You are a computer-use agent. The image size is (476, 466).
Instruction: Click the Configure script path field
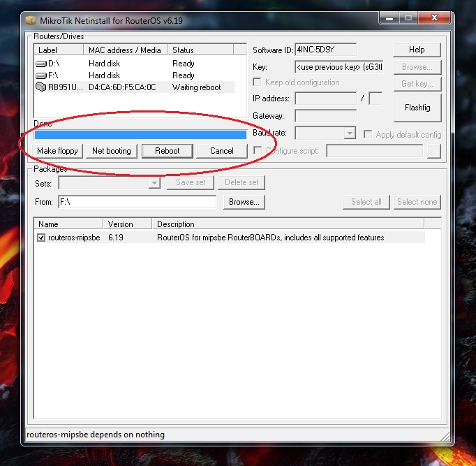[374, 151]
